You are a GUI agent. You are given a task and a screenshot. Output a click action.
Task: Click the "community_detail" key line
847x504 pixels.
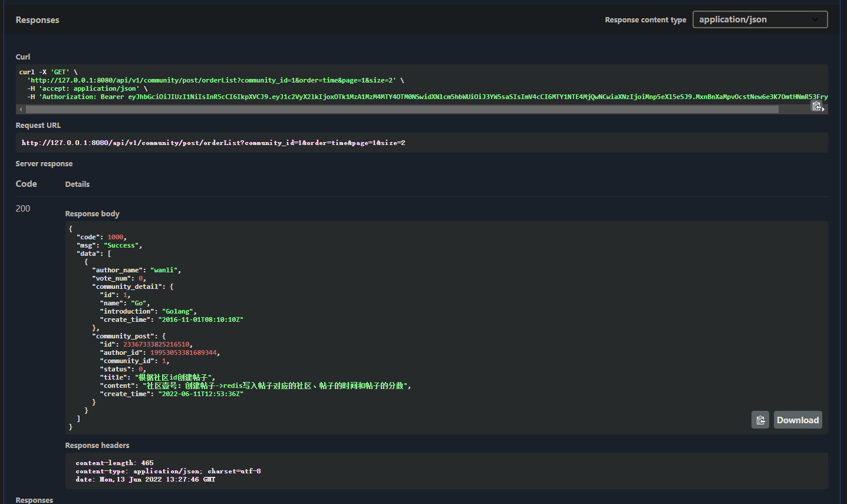click(133, 286)
